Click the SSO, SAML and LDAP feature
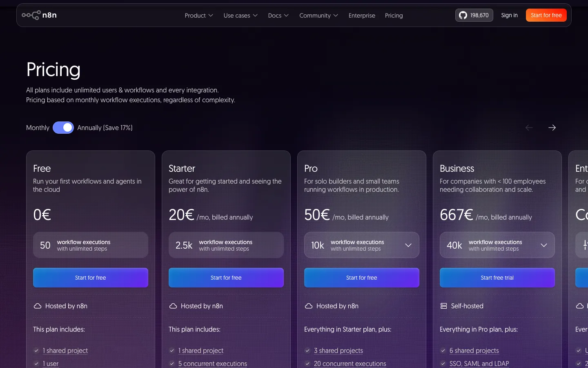 479,364
